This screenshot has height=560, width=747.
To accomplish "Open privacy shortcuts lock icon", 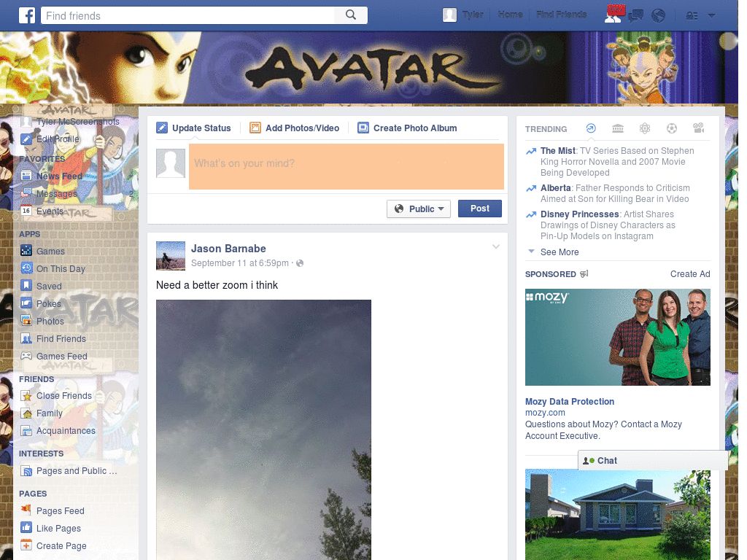I will 692,15.
